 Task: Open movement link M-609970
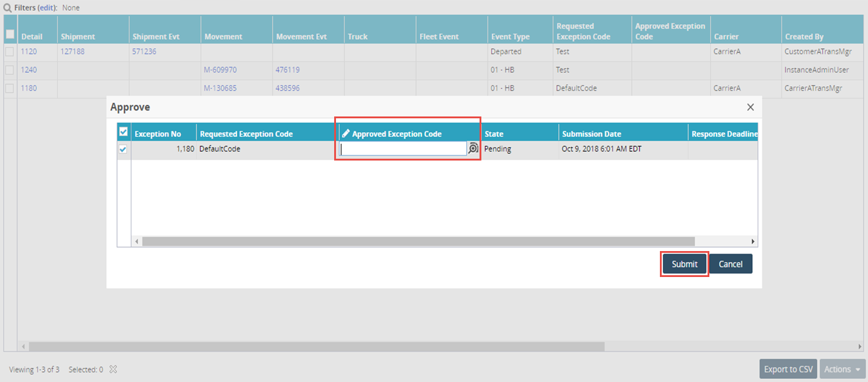pyautogui.click(x=220, y=70)
